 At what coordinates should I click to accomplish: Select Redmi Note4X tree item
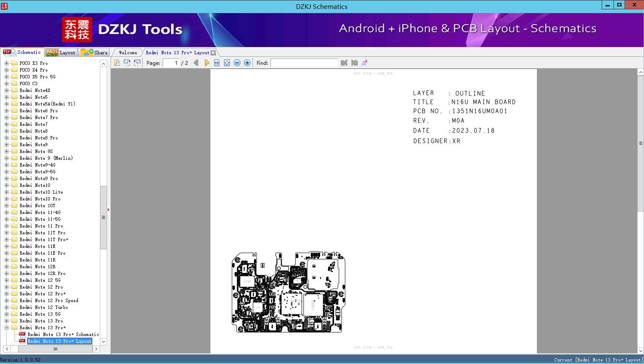pos(35,90)
